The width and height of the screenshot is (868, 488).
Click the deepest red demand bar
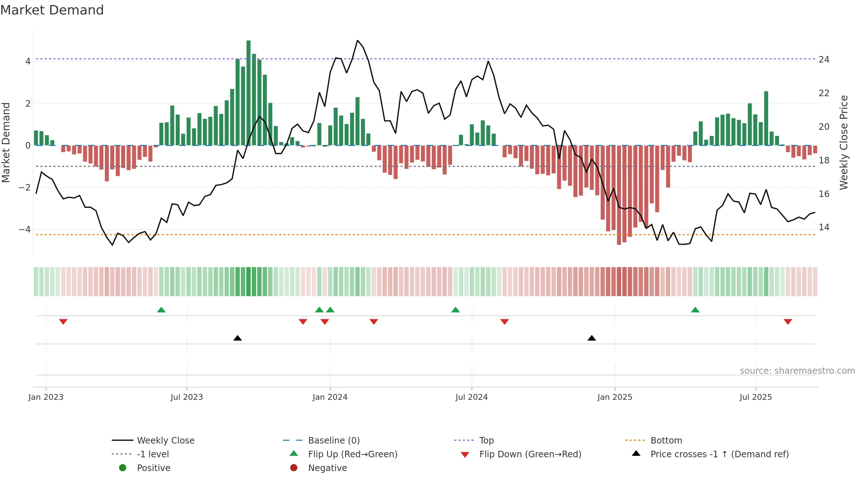pyautogui.click(x=619, y=195)
